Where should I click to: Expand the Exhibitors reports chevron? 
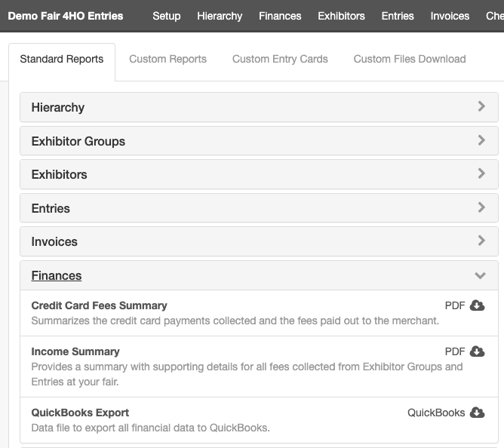[481, 173]
